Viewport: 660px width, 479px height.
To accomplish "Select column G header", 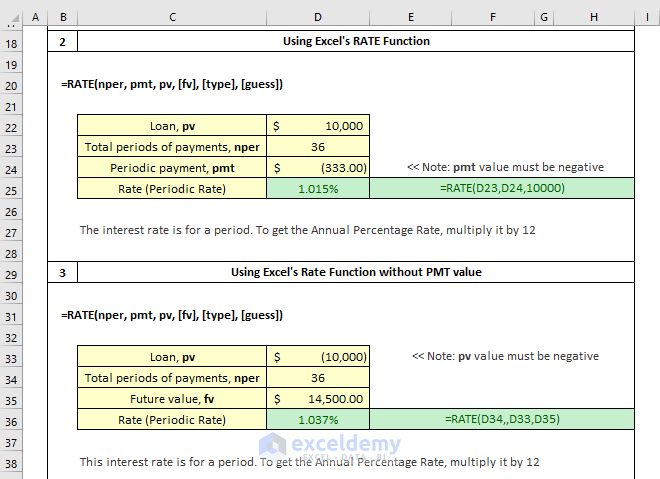I will (544, 17).
